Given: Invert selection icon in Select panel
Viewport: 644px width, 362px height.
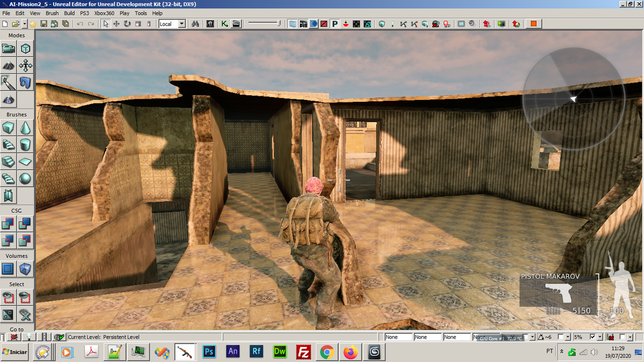Looking at the screenshot, I should pyautogui.click(x=8, y=314).
